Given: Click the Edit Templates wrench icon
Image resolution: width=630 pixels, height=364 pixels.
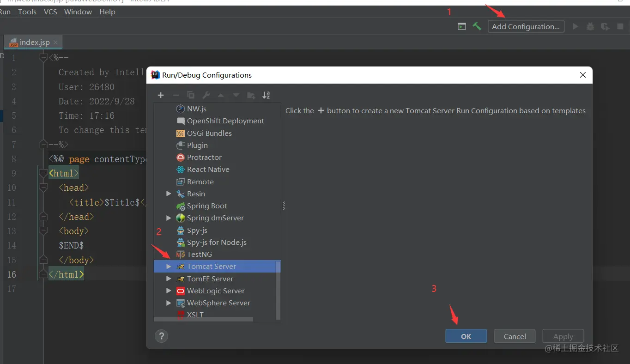Looking at the screenshot, I should pos(206,95).
